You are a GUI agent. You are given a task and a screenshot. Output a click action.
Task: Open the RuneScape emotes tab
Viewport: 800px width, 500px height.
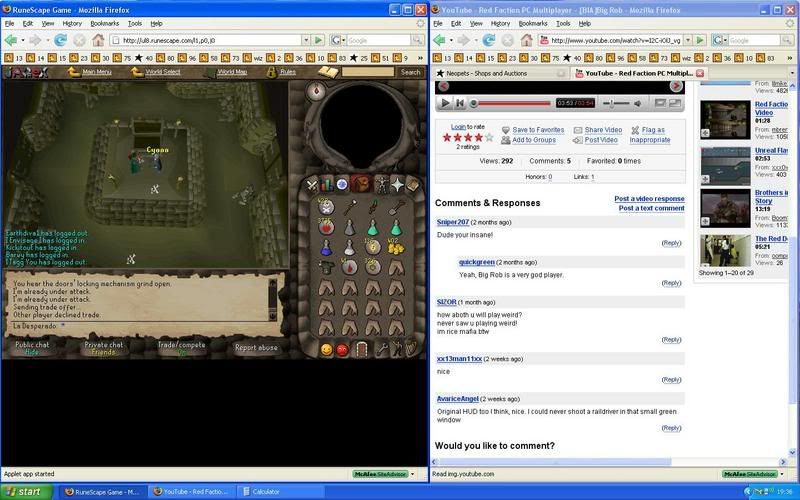tap(396, 349)
